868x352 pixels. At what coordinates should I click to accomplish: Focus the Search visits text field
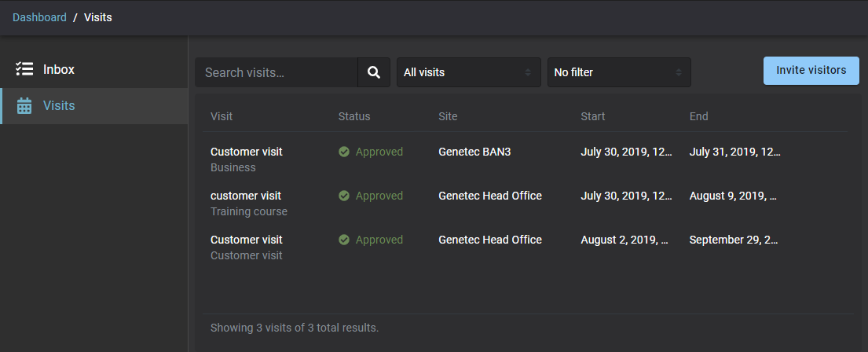click(277, 72)
